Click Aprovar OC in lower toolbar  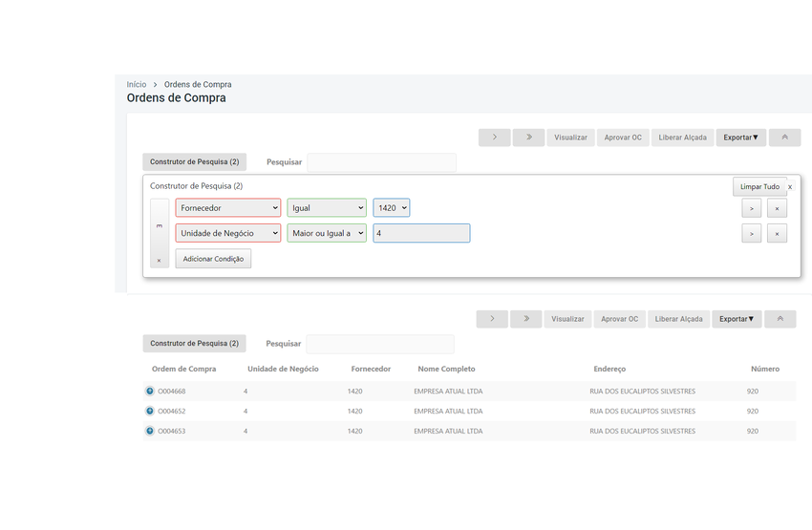[x=620, y=319]
